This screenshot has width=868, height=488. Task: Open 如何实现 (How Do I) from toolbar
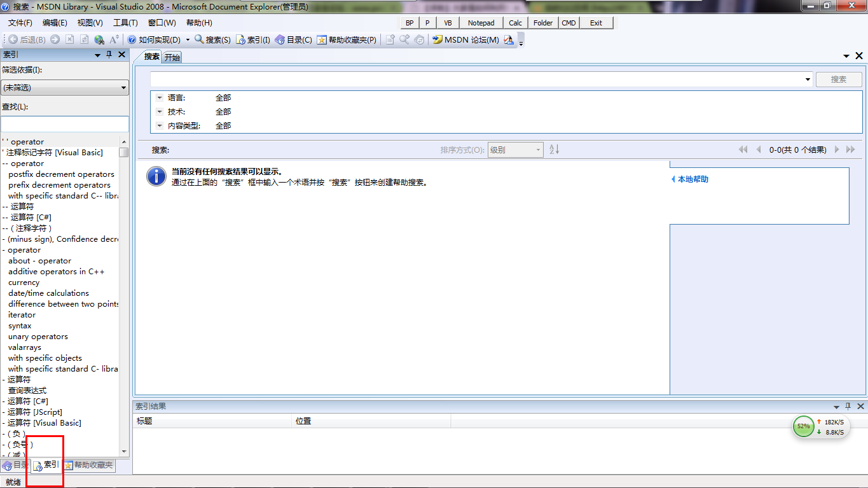[154, 39]
